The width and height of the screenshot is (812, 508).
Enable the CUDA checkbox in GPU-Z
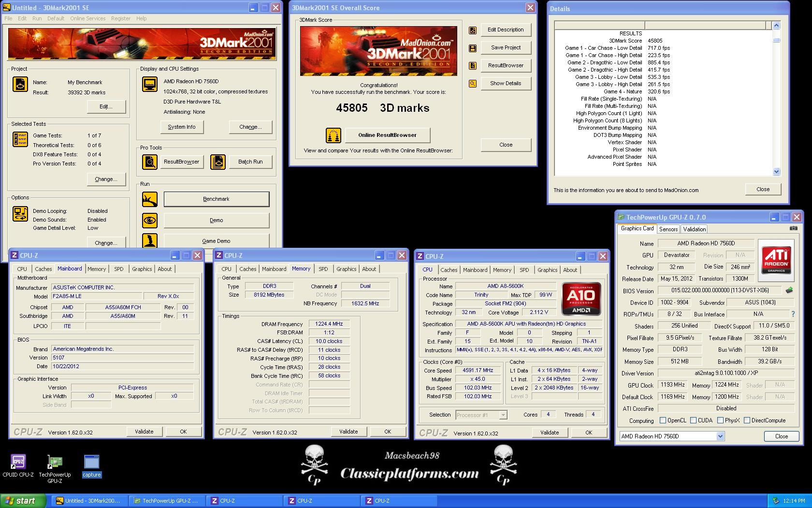click(694, 420)
